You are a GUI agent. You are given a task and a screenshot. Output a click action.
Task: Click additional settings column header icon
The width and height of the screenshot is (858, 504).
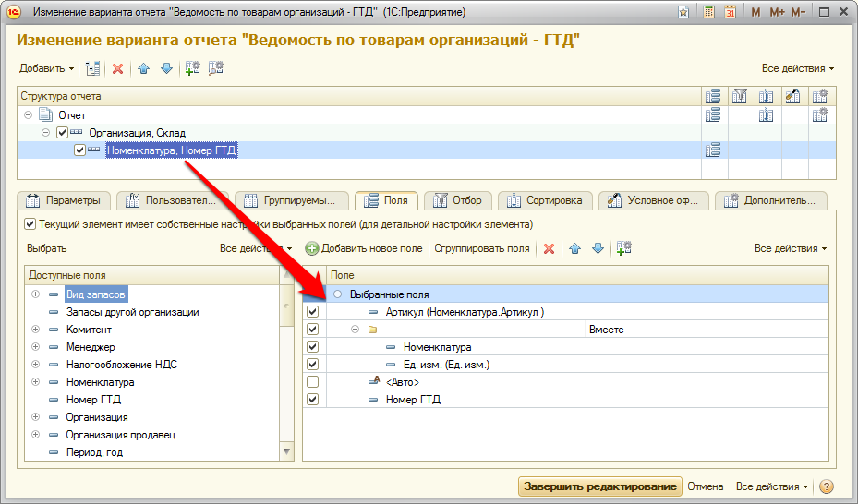pyautogui.click(x=820, y=96)
